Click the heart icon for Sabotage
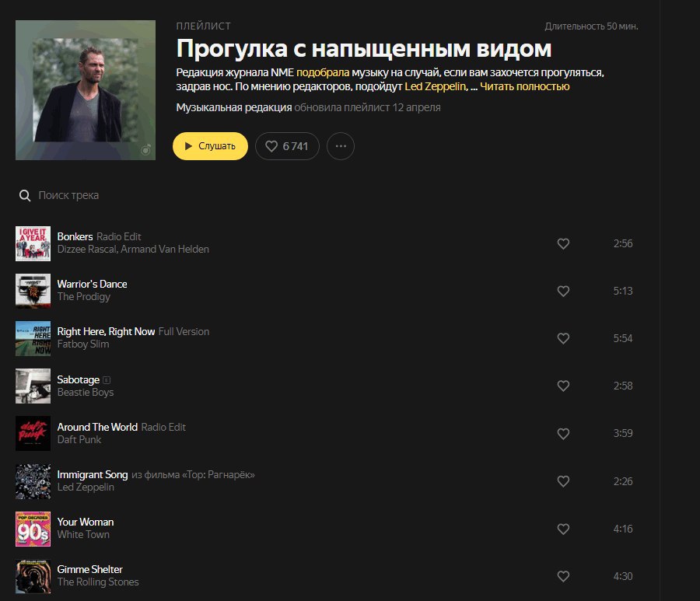Screen dimensions: 700x601 click(563, 386)
